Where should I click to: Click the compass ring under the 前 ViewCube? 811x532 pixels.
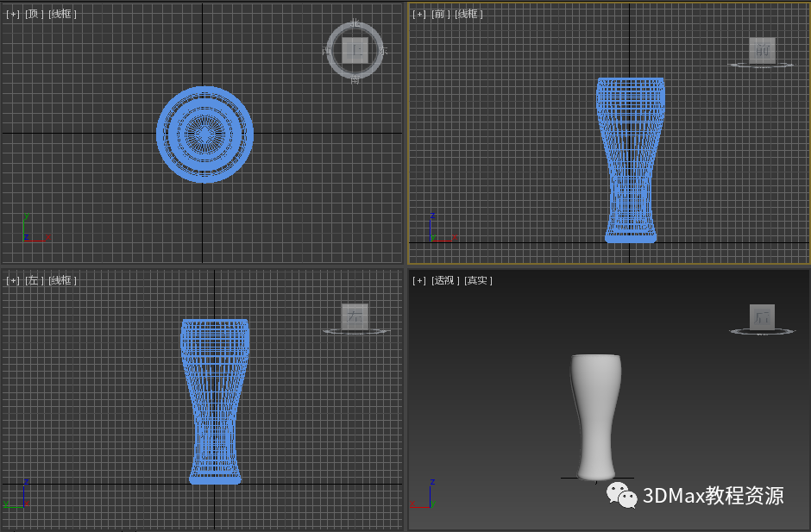761,66
